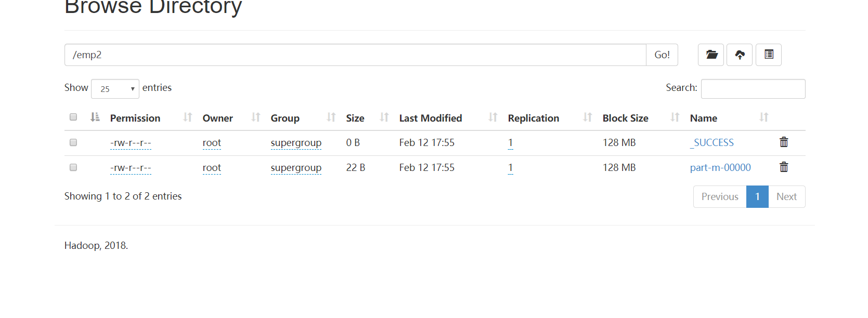Open the _SUCCESS file link
The height and width of the screenshot is (318, 868).
click(712, 142)
